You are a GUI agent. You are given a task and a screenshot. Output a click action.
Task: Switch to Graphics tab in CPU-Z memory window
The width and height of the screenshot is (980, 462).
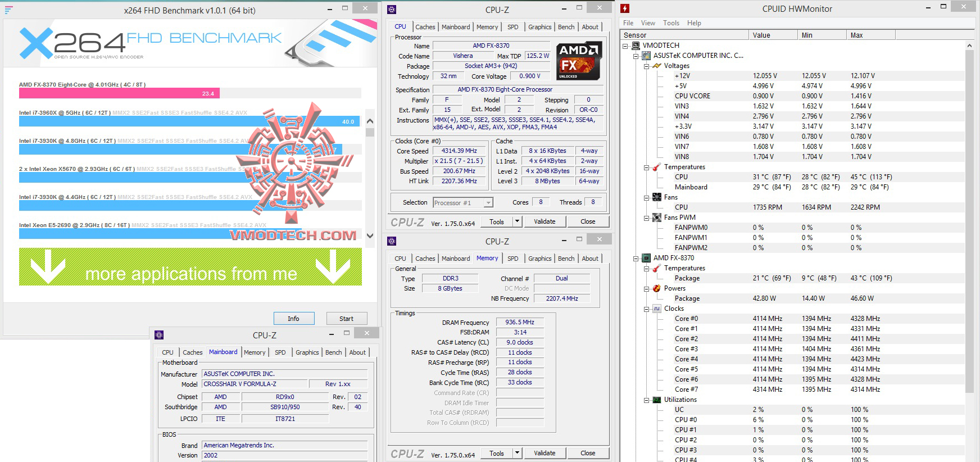539,259
